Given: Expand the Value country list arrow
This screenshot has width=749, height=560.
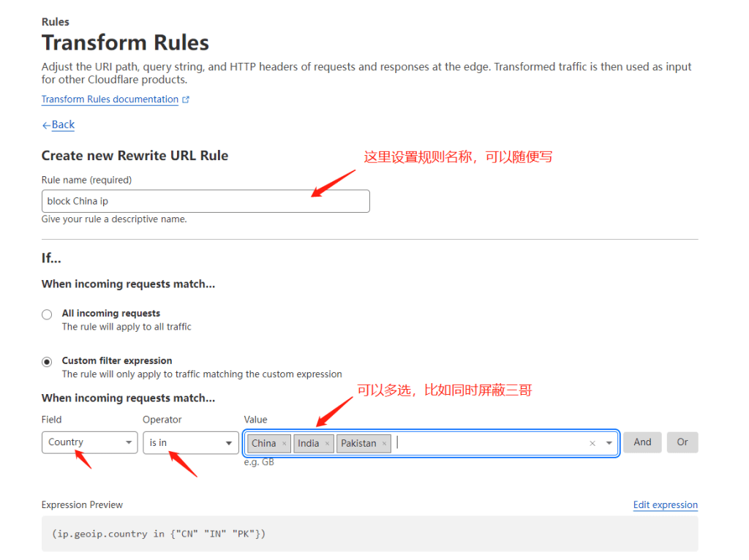Looking at the screenshot, I should click(x=609, y=443).
